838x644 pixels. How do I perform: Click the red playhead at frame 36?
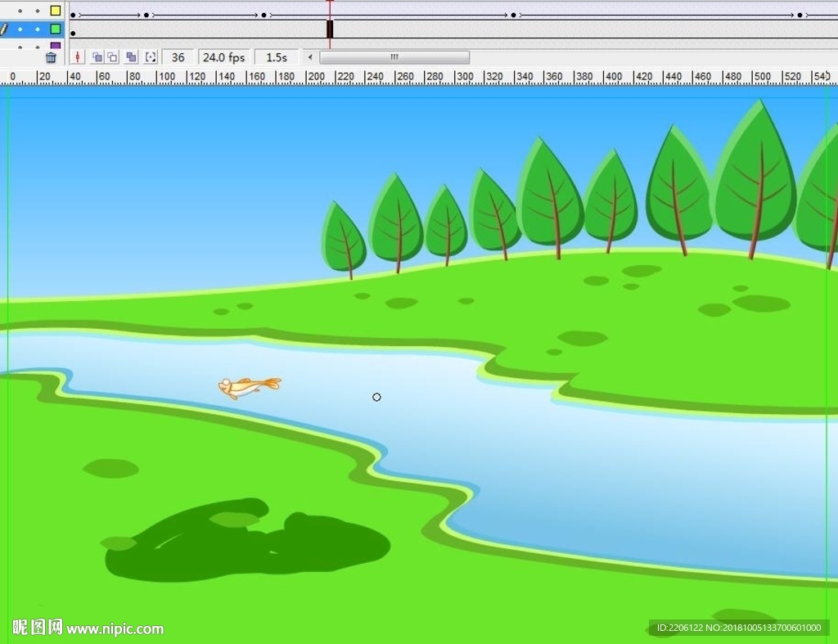pos(330,5)
